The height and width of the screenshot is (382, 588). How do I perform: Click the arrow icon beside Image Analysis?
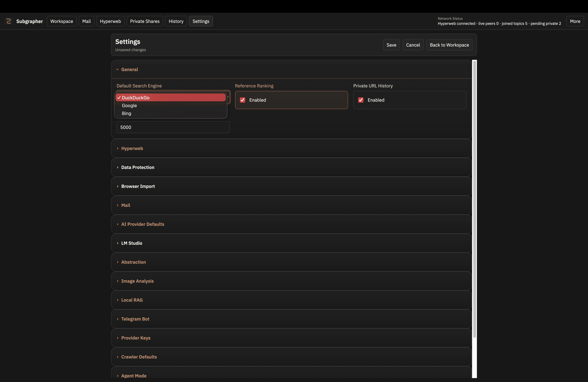(118, 281)
